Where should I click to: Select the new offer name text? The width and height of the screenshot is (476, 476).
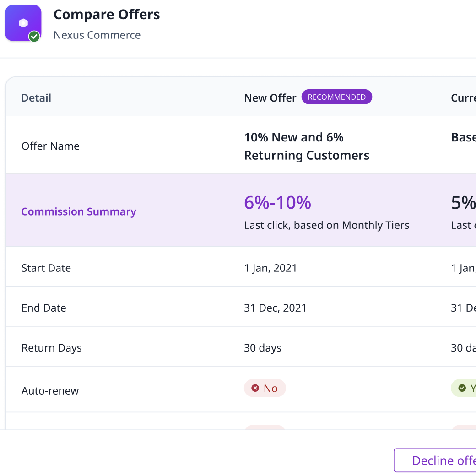pyautogui.click(x=306, y=146)
